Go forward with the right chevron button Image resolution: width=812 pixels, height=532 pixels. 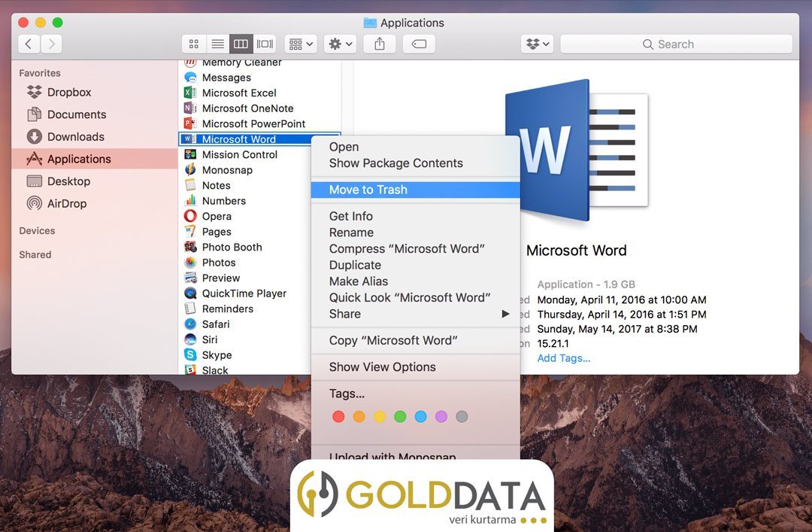tap(51, 44)
